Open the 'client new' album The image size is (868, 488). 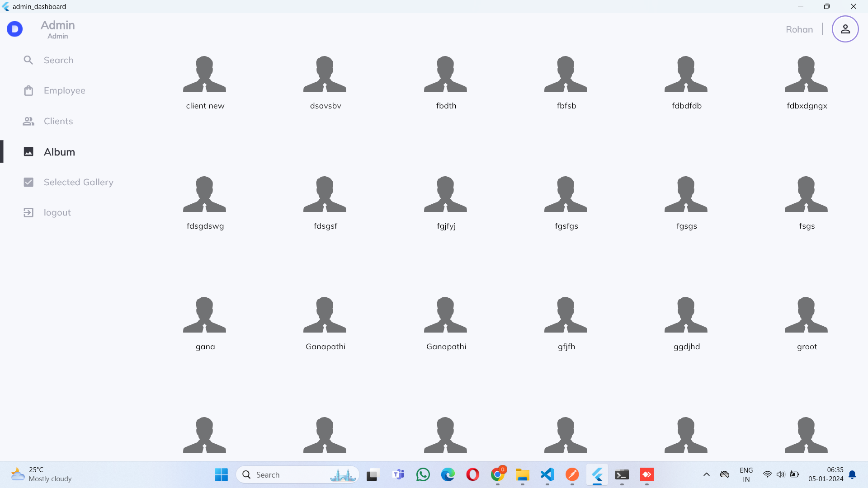205,75
